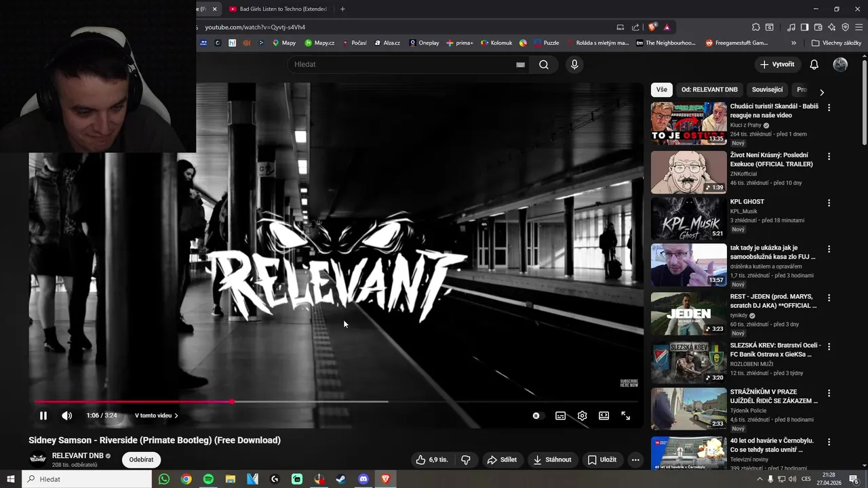Open the account avatar menu
Viewport: 868px width, 488px height.
coord(840,64)
